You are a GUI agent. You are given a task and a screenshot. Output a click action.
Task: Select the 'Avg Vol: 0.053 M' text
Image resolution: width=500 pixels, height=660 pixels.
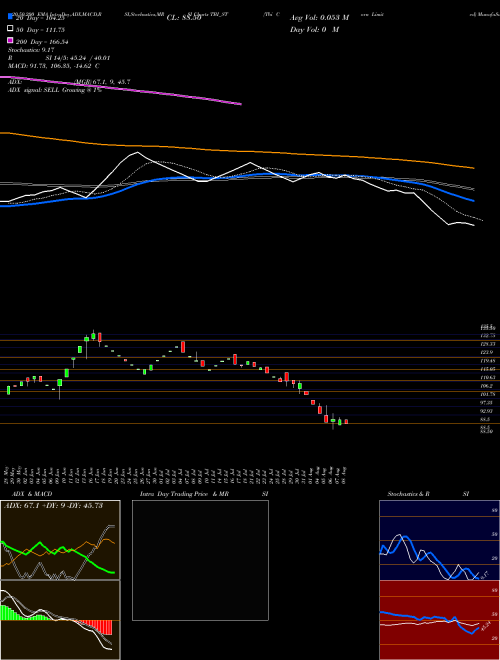tap(320, 18)
